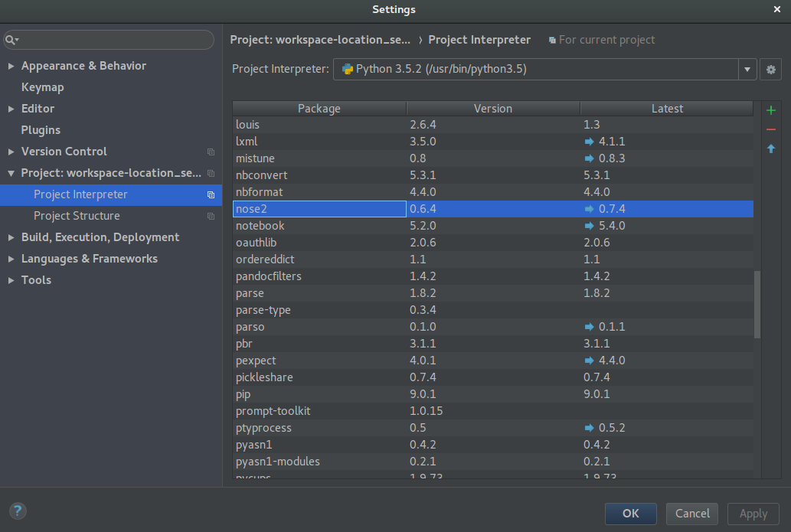Click the package list vertical scrollbar
Screen dimensions: 791x532
[x=757, y=304]
